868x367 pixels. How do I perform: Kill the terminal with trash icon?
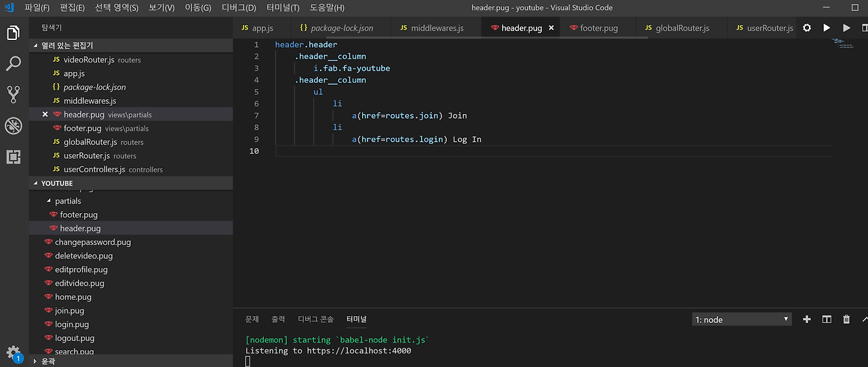click(846, 319)
